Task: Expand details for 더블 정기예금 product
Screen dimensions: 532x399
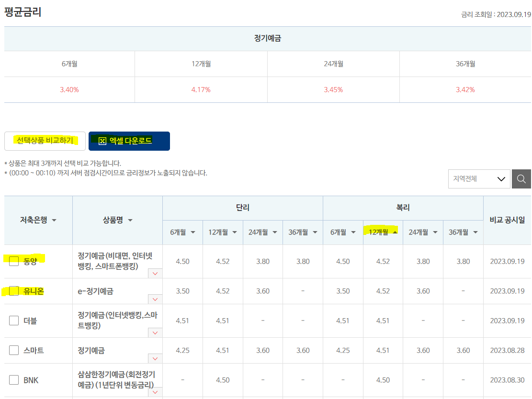Action: click(x=155, y=332)
